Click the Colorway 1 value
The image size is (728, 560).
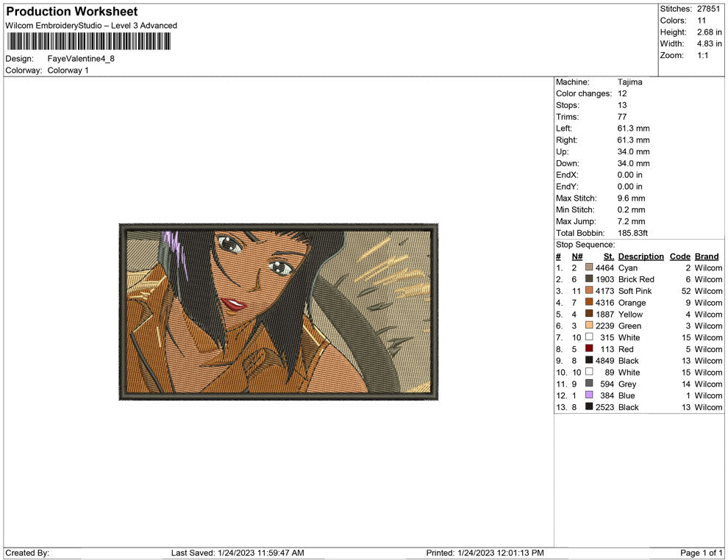click(x=68, y=71)
